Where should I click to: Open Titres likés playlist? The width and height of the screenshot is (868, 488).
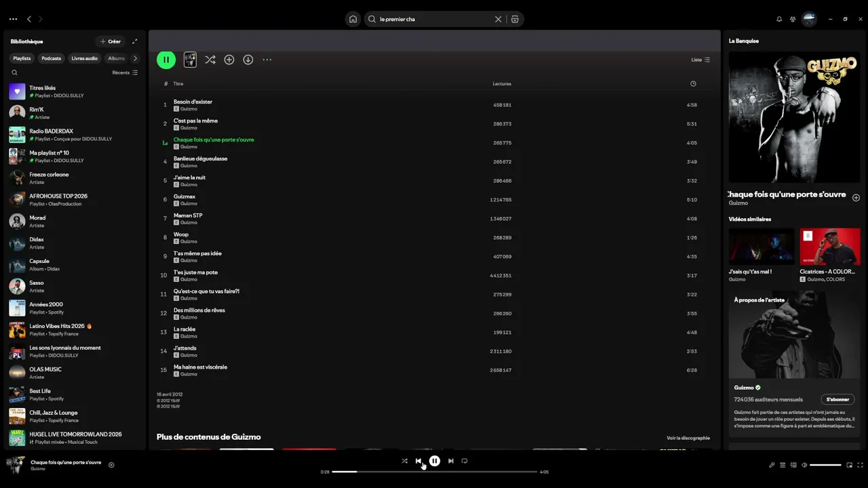(x=75, y=91)
